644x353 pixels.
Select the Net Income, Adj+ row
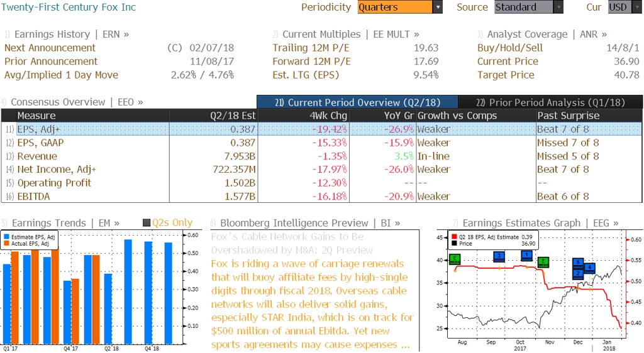tap(321, 170)
